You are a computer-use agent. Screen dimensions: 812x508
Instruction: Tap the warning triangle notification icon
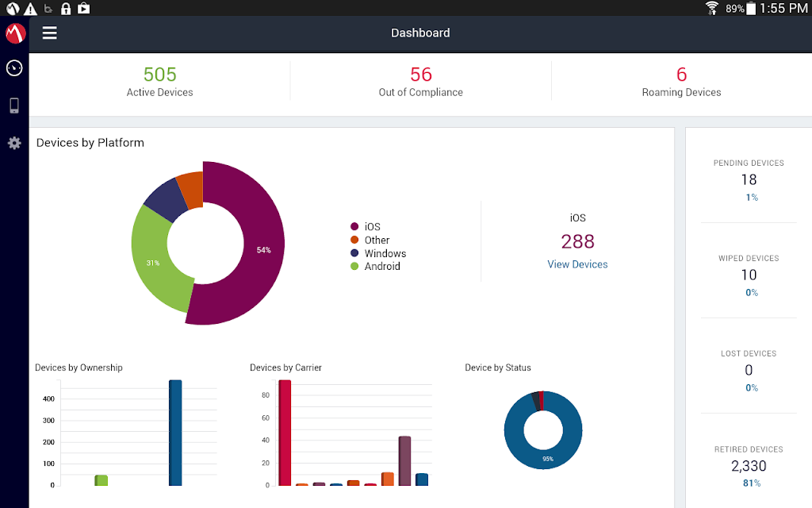click(31, 8)
